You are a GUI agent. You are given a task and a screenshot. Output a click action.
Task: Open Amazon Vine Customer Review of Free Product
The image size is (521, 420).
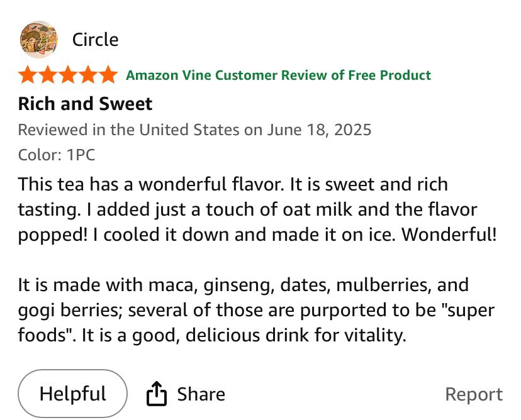(278, 75)
